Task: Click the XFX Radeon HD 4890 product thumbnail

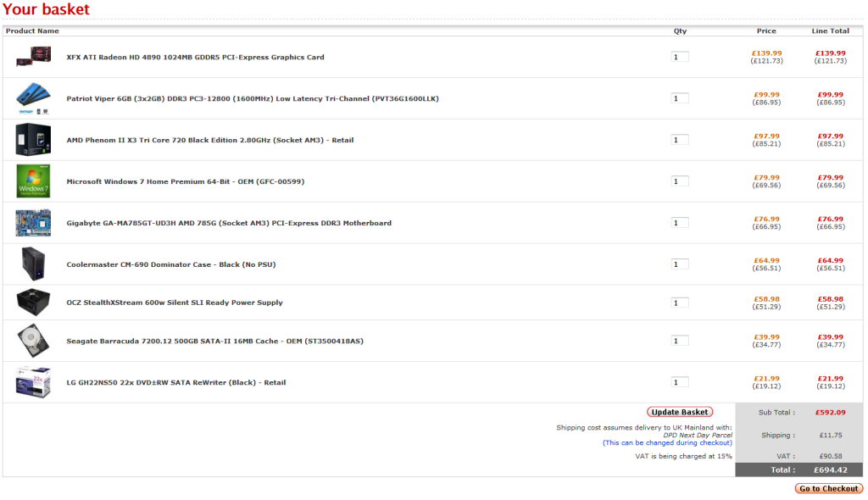Action: (33, 57)
